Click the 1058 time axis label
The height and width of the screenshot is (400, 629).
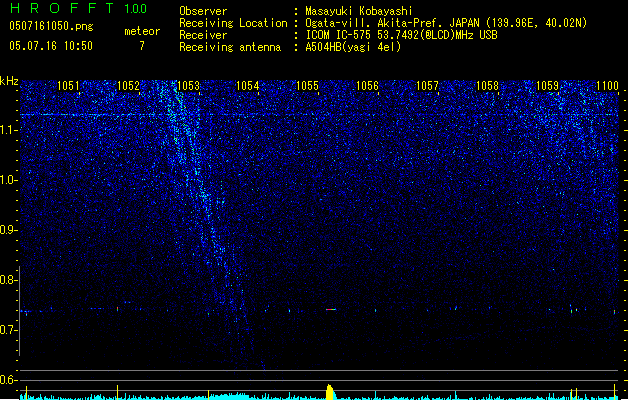(487, 86)
